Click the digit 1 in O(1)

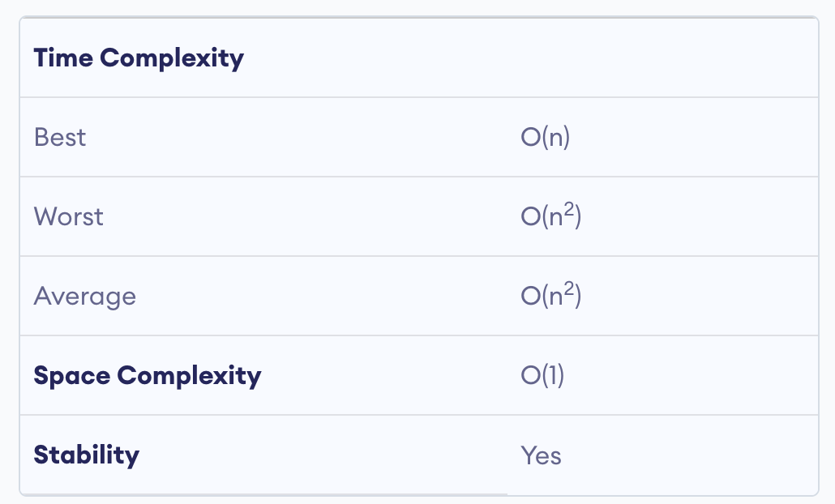[551, 375]
